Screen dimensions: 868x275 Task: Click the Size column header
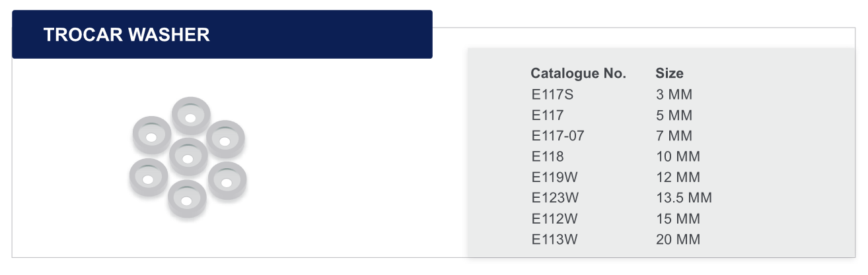(x=669, y=73)
